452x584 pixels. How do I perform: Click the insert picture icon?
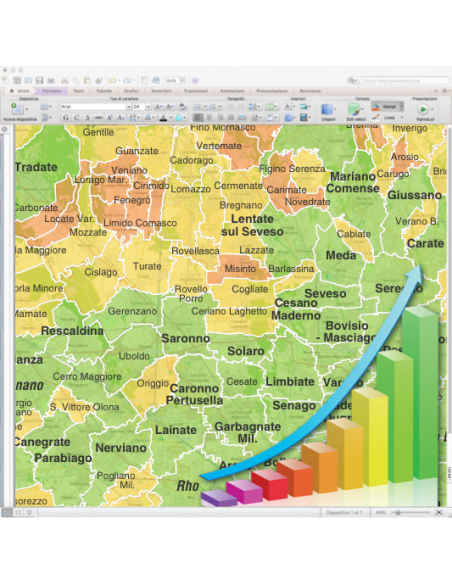click(x=304, y=107)
